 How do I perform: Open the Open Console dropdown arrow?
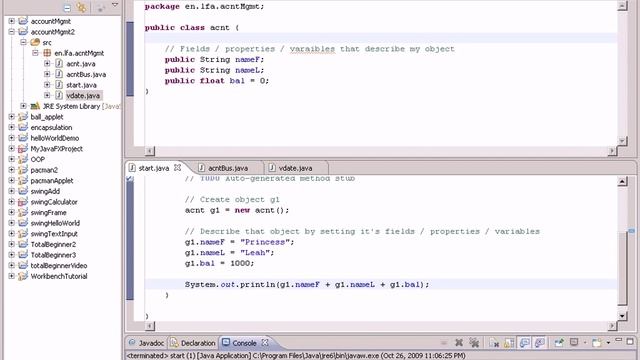coord(608,343)
